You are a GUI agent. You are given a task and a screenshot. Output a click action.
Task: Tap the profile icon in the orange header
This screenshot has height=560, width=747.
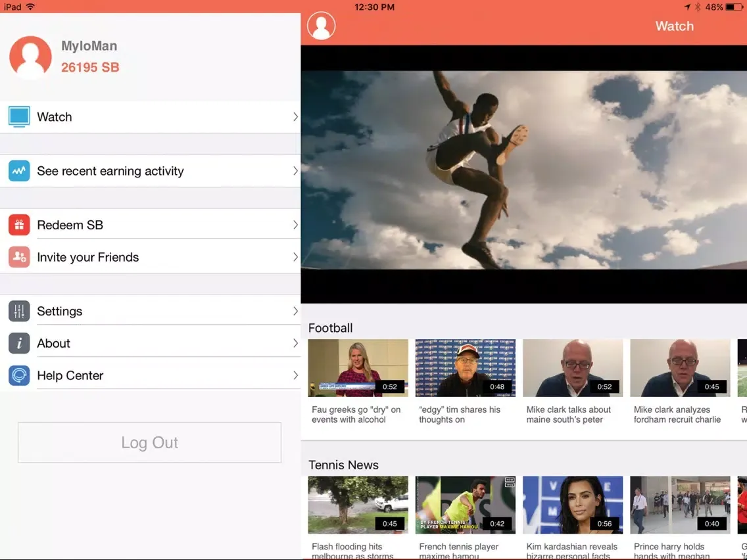tap(321, 26)
